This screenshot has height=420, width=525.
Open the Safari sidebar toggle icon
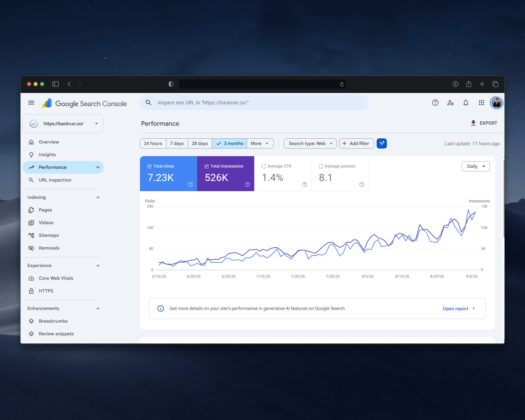(56, 84)
